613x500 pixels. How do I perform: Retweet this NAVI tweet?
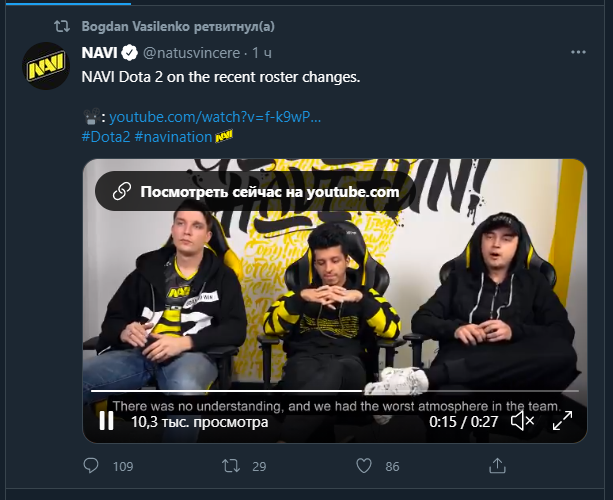coord(230,466)
